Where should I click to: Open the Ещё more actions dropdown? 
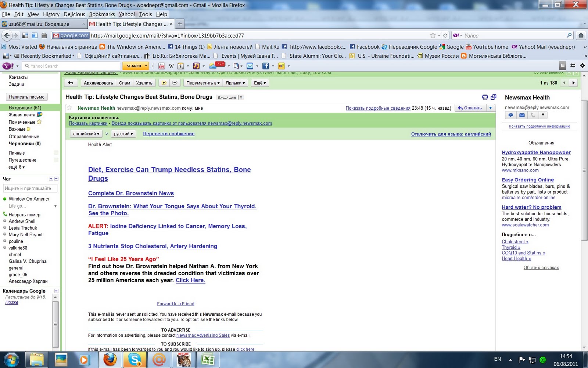pos(260,83)
